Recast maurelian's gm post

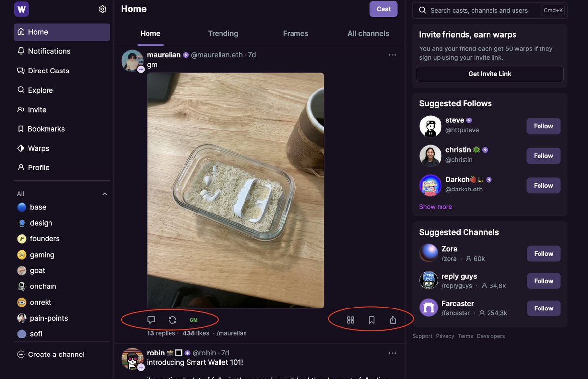tap(172, 320)
